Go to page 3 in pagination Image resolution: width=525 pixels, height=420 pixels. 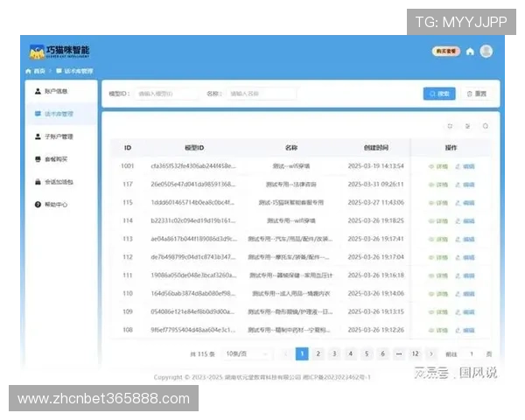coord(334,354)
